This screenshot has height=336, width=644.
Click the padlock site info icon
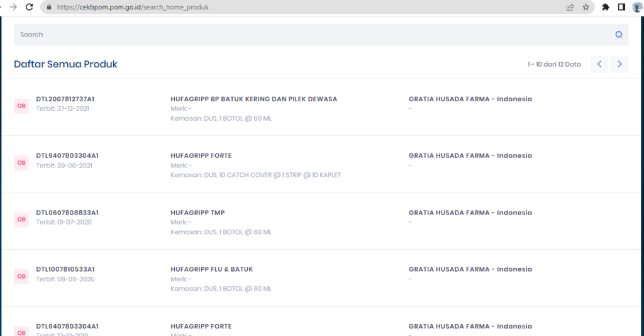tap(49, 7)
